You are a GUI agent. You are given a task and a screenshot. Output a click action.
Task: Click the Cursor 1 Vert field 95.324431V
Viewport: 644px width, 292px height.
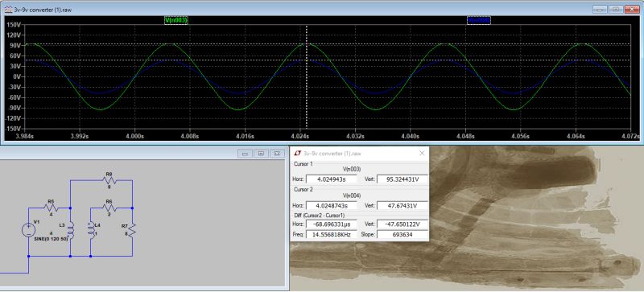(x=402, y=179)
